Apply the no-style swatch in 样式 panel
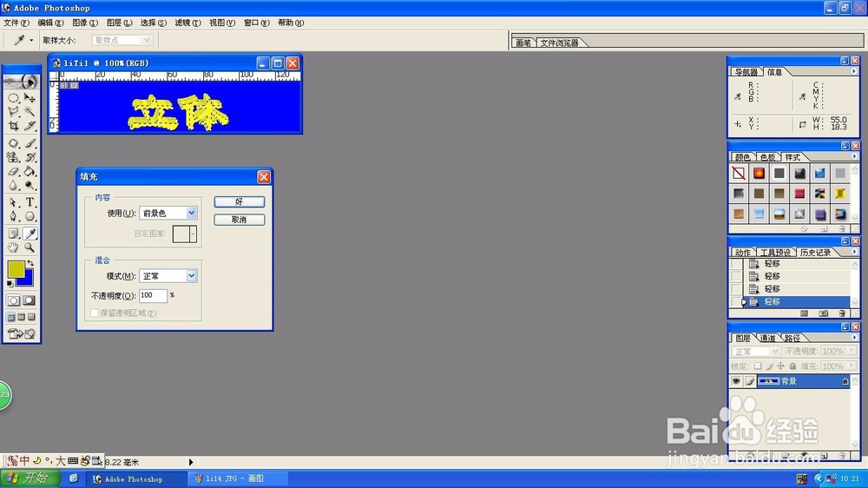This screenshot has width=868, height=488. click(x=739, y=174)
